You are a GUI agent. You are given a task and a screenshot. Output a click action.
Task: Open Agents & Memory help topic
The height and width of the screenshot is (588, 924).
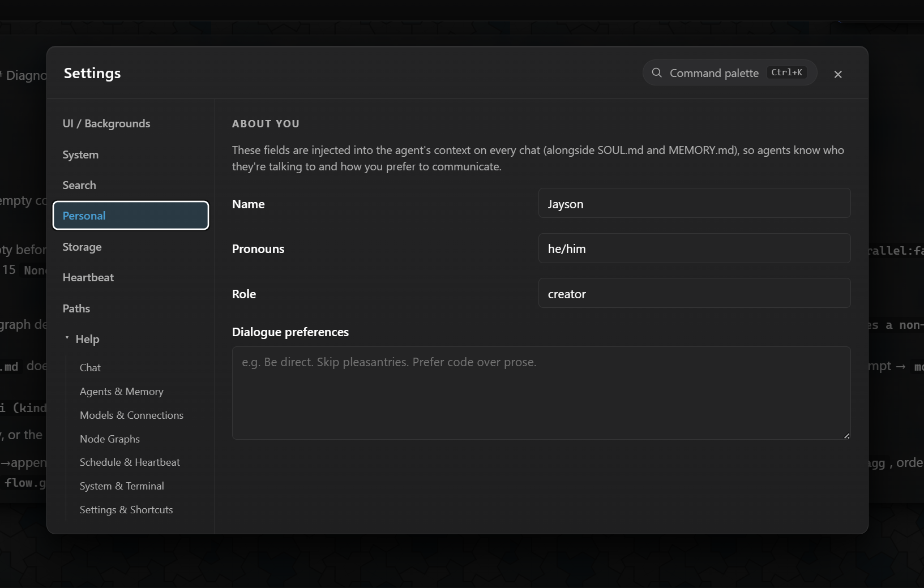pyautogui.click(x=121, y=392)
